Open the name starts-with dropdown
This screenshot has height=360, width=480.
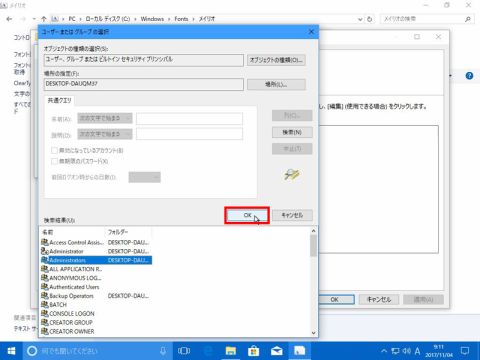point(105,118)
